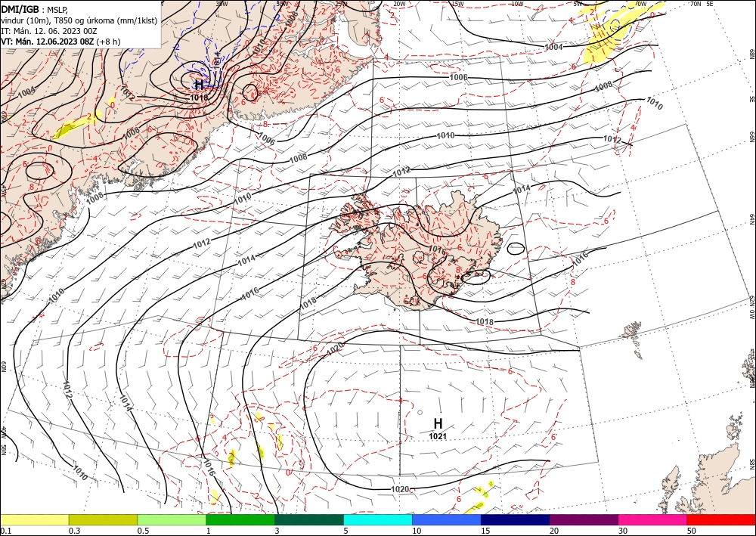Click the H symbol above 1021

438,423
